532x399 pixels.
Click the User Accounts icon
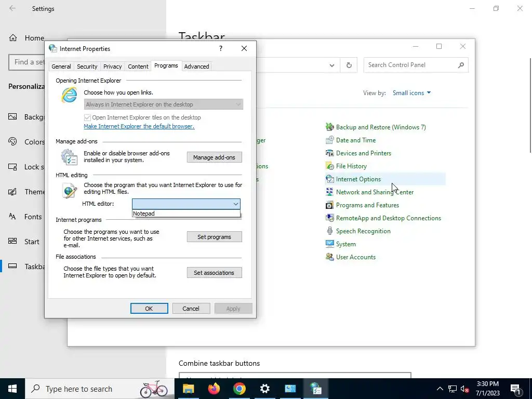click(x=329, y=257)
